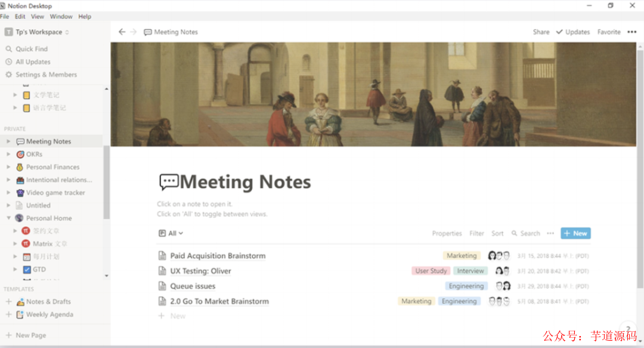Click the Share button
Screen dimensions: 644x348
coord(541,32)
